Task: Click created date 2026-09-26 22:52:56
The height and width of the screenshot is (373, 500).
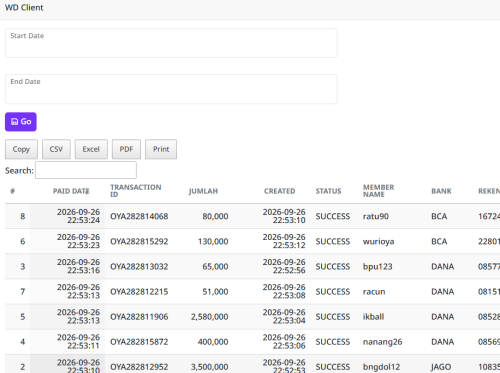Action: click(284, 266)
